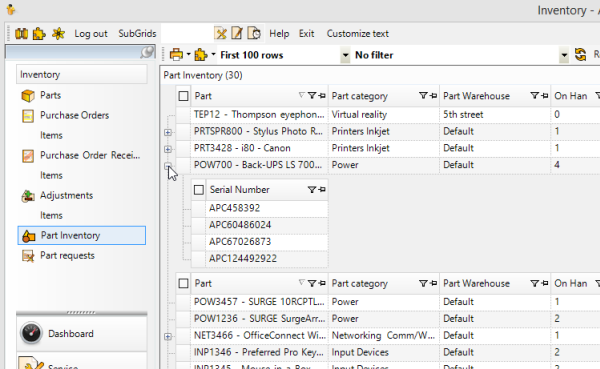Click the puzzle export icon beside the printer
The image size is (600, 369).
[201, 55]
